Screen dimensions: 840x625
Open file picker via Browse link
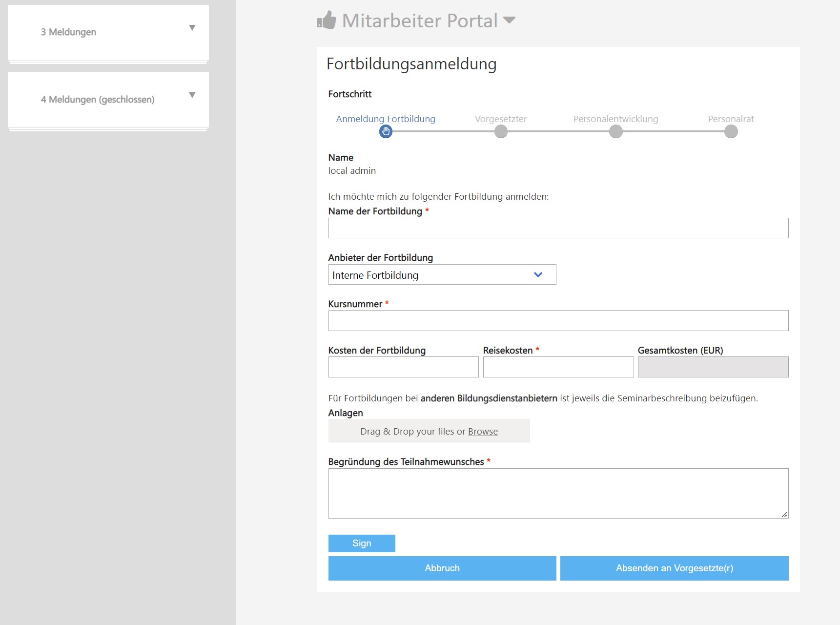point(482,431)
